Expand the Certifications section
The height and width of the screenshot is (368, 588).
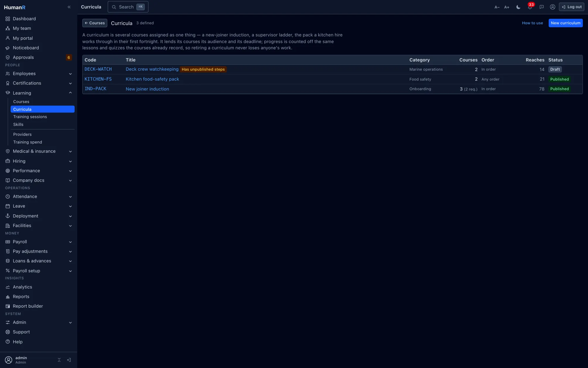click(39, 83)
